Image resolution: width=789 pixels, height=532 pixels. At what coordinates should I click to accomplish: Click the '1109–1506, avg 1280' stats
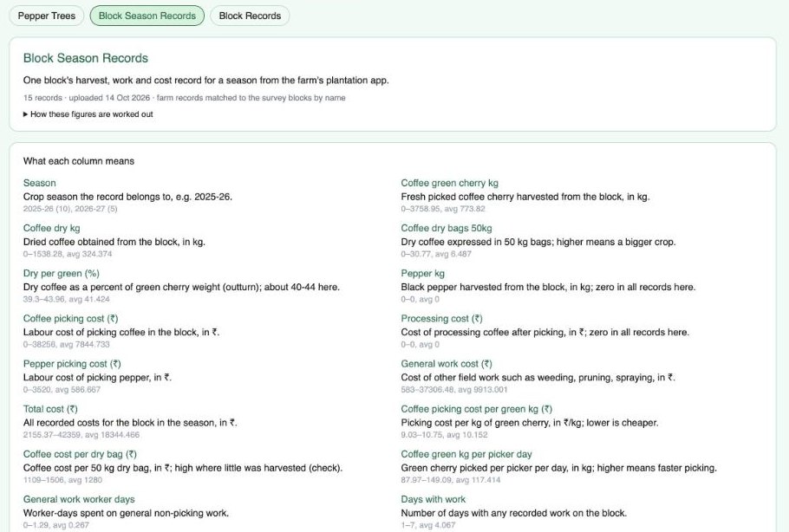[62, 480]
